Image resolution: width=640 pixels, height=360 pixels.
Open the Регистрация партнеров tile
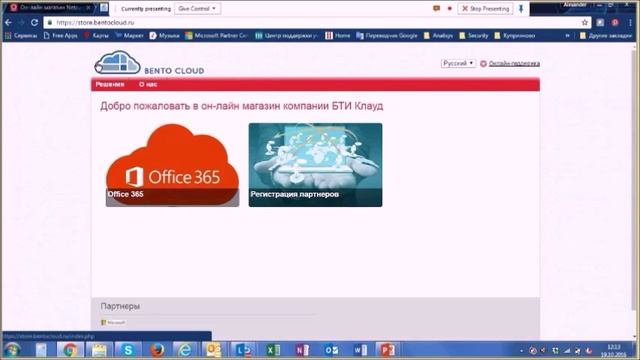[x=316, y=165]
